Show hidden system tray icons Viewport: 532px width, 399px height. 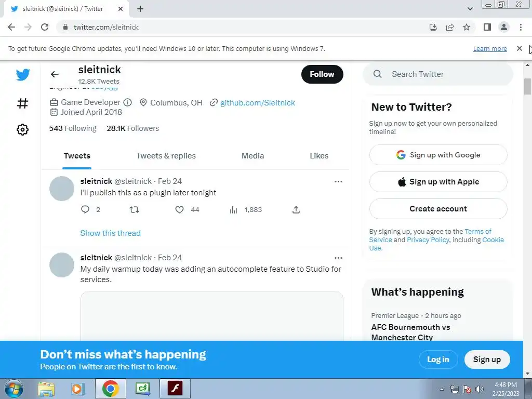[x=442, y=389]
